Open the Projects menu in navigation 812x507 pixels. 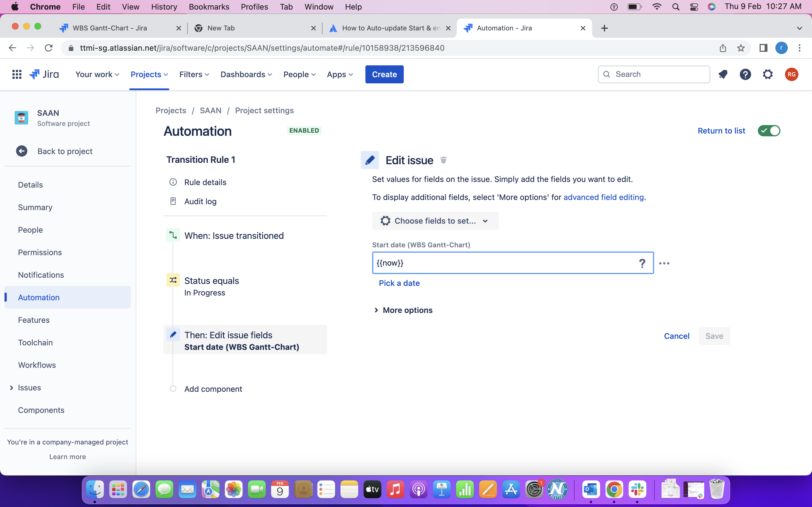pyautogui.click(x=149, y=74)
